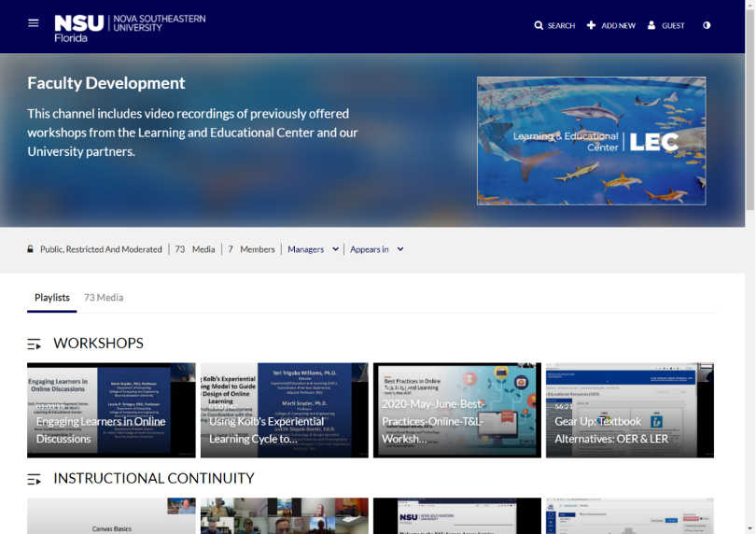
Task: Click the GUEST menu label
Action: pyautogui.click(x=673, y=25)
